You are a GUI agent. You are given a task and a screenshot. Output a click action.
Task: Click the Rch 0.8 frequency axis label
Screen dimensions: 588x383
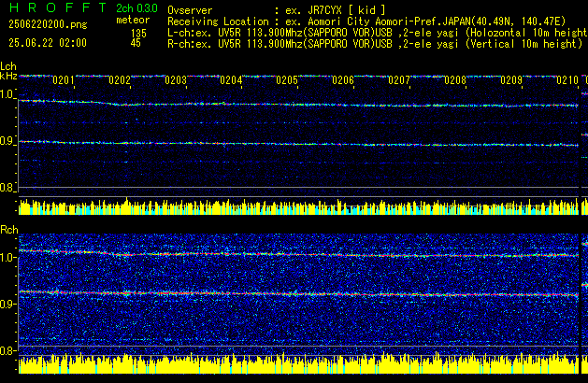pos(7,350)
